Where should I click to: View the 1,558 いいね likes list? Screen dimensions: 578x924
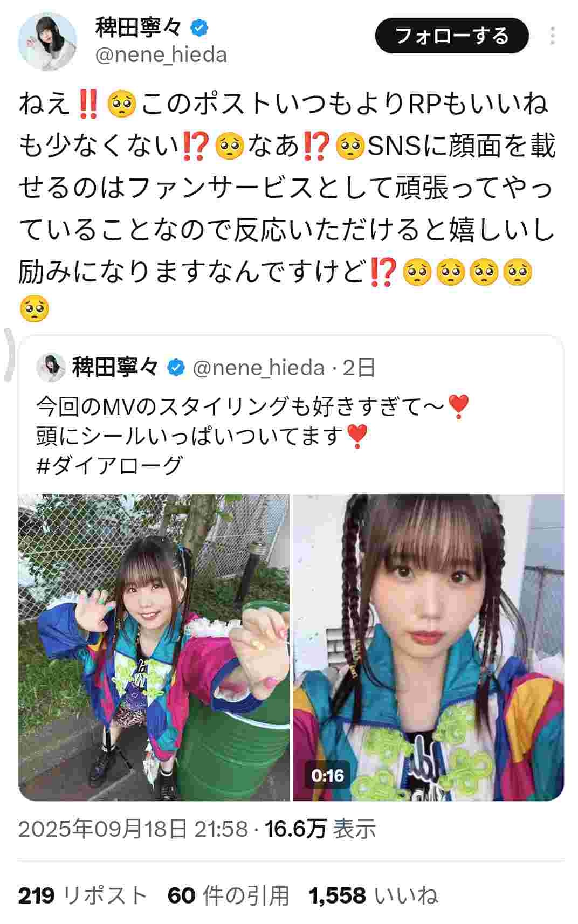tap(373, 895)
